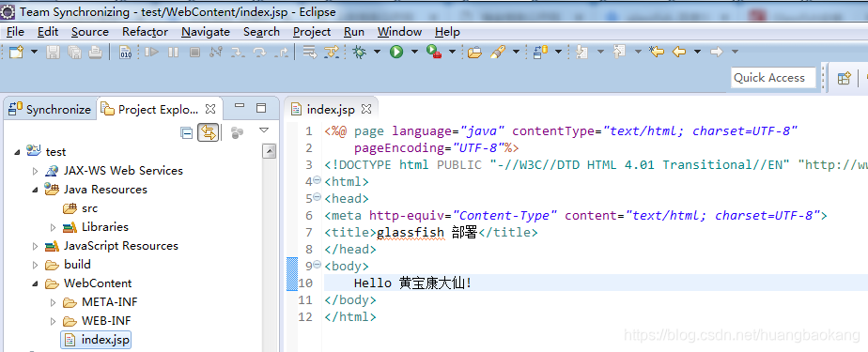Screen dimensions: 868x352
Task: Click the Step Into icon
Action: 238,52
